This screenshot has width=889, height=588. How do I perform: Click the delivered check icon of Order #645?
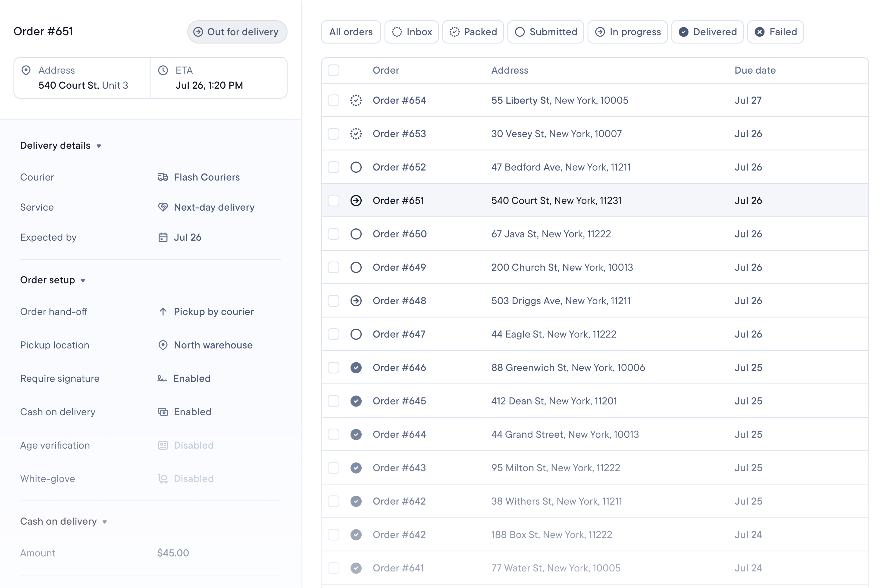tap(356, 401)
